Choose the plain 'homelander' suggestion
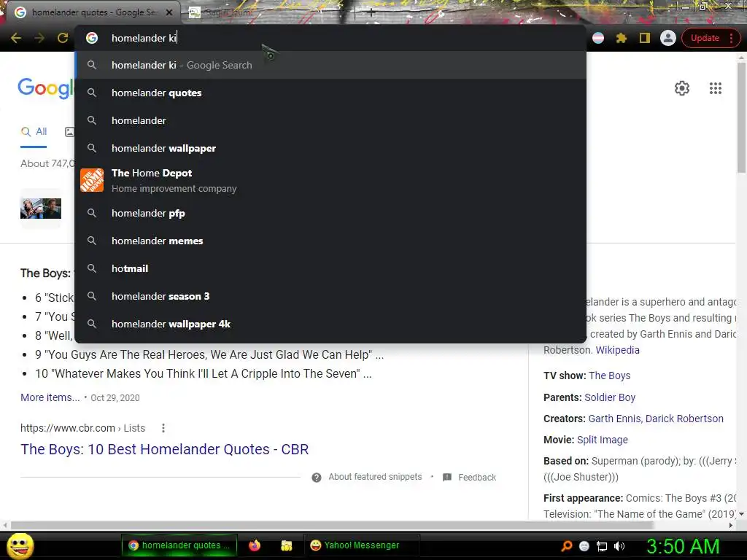This screenshot has height=560, width=747. point(330,120)
